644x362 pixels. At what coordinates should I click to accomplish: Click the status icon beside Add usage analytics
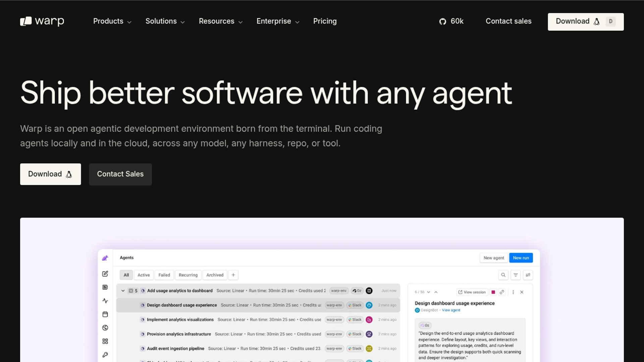pyautogui.click(x=143, y=291)
